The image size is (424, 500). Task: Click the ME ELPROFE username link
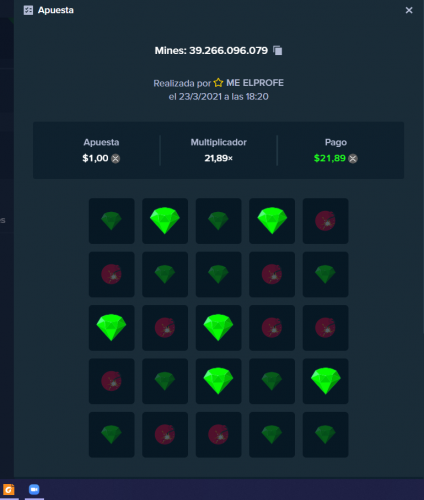click(255, 83)
